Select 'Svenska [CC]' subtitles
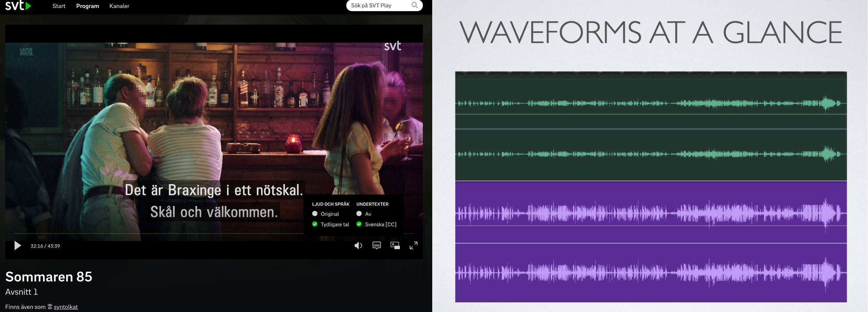The width and height of the screenshot is (868, 312). [376, 224]
